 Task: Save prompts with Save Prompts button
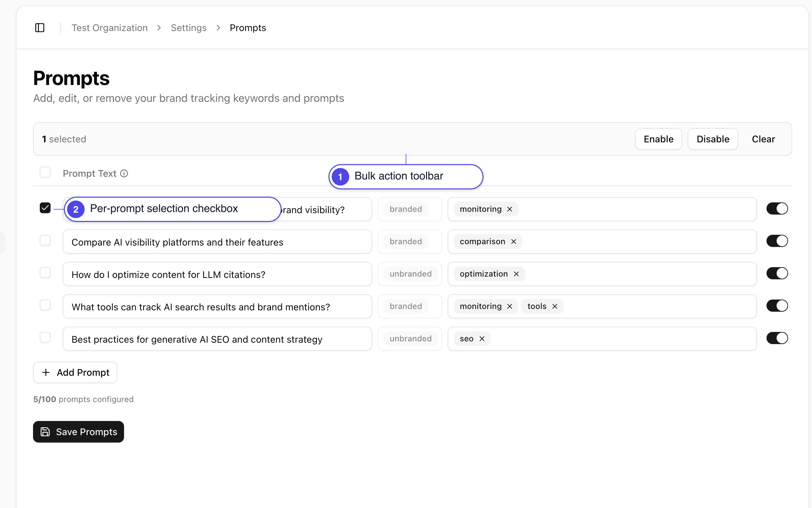point(79,432)
